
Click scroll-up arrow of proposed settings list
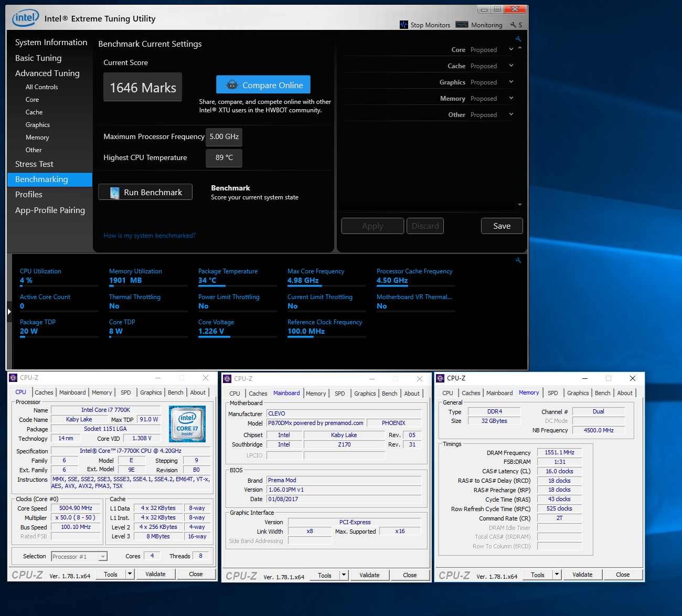coord(520,48)
